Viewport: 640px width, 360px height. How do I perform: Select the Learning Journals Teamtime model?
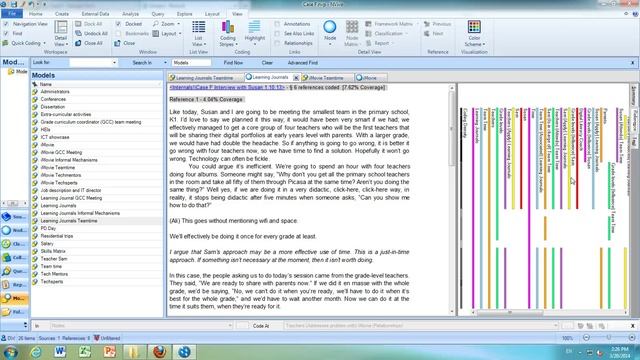tap(97, 221)
